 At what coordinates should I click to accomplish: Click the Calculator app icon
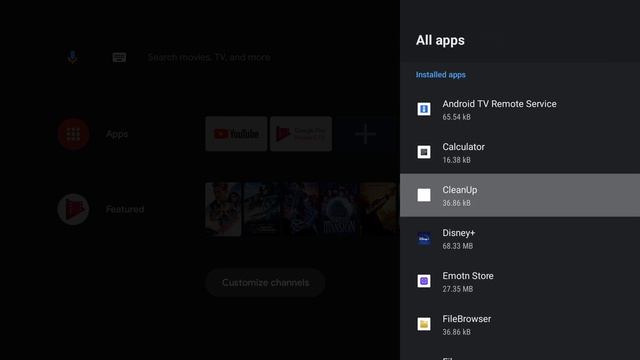point(424,152)
